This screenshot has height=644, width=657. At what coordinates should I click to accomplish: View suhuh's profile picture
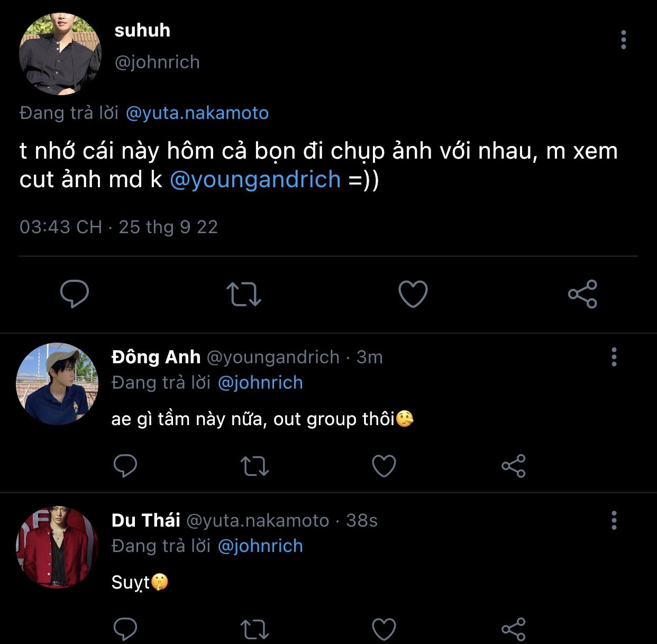[x=60, y=54]
